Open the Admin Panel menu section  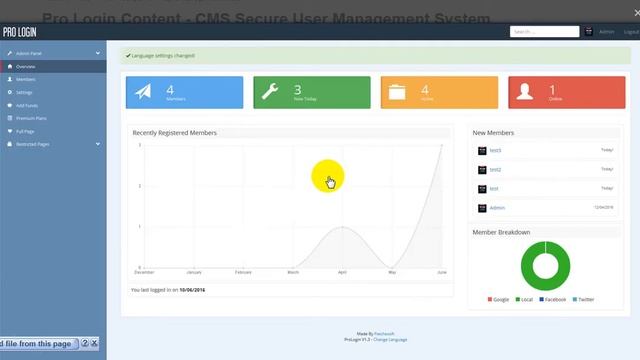53,53
